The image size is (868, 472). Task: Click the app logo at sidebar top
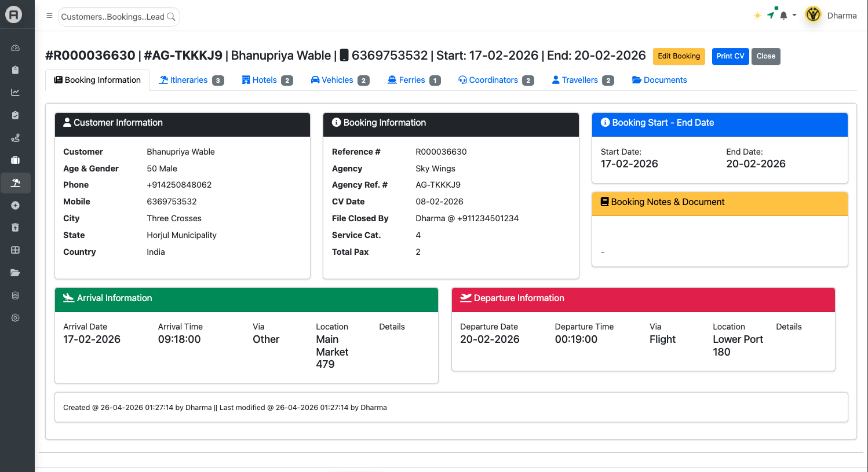pos(14,14)
